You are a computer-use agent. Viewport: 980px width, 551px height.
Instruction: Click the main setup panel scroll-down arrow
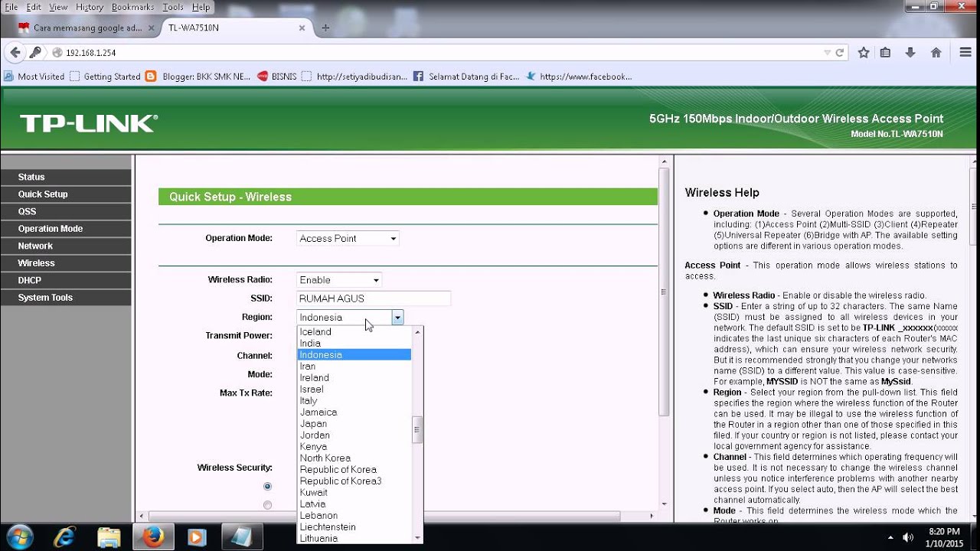tap(664, 504)
